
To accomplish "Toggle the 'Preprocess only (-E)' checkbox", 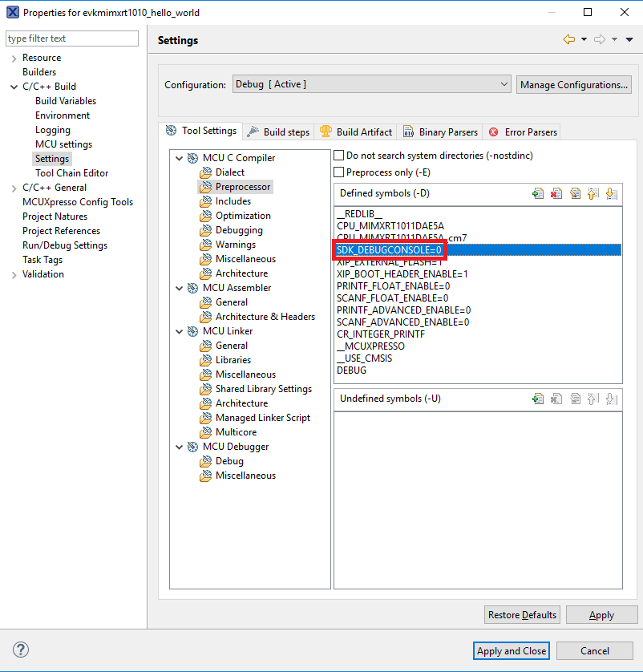I will click(x=339, y=172).
